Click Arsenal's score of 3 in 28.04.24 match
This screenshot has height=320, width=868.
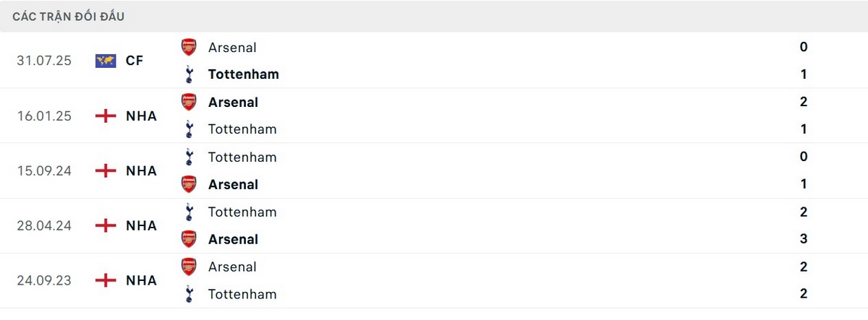(804, 239)
